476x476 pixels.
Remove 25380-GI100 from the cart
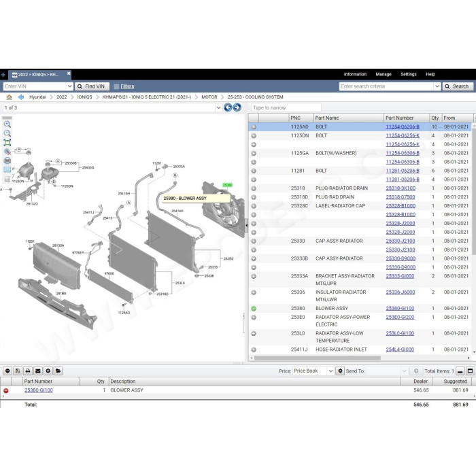click(x=5, y=391)
